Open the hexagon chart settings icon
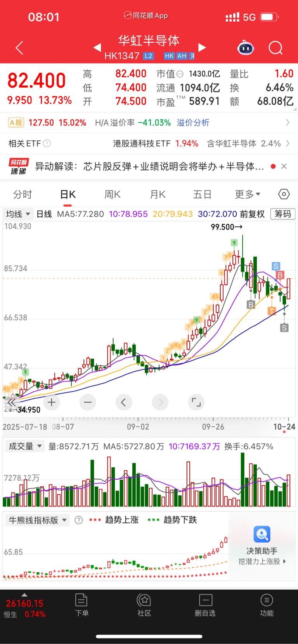The height and width of the screenshot is (644, 298). pos(284,194)
